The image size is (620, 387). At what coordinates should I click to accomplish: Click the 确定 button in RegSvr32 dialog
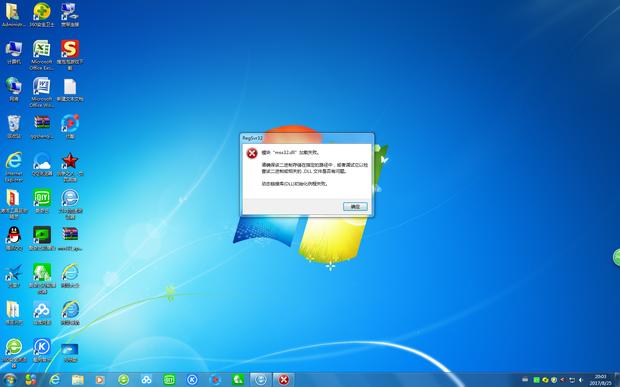(355, 206)
